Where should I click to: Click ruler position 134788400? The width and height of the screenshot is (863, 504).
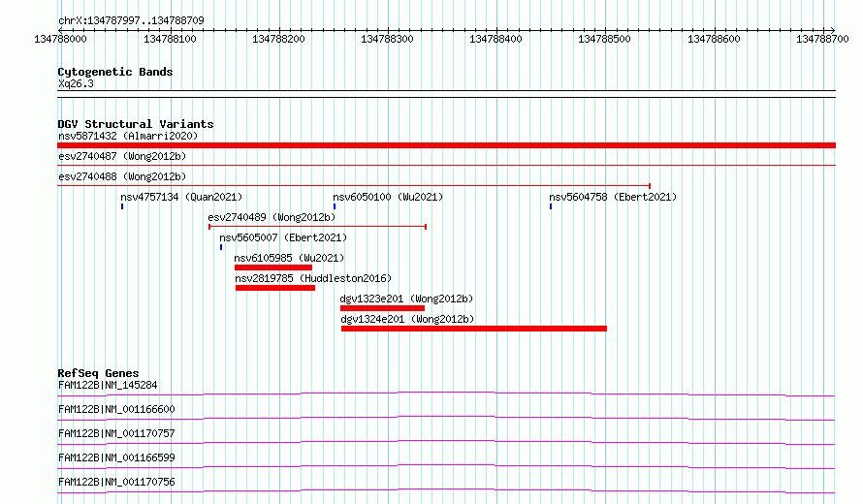pos(495,39)
